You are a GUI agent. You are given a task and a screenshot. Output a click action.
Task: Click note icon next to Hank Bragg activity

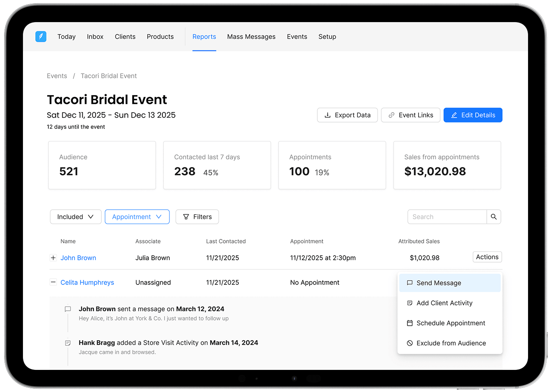[x=68, y=343]
